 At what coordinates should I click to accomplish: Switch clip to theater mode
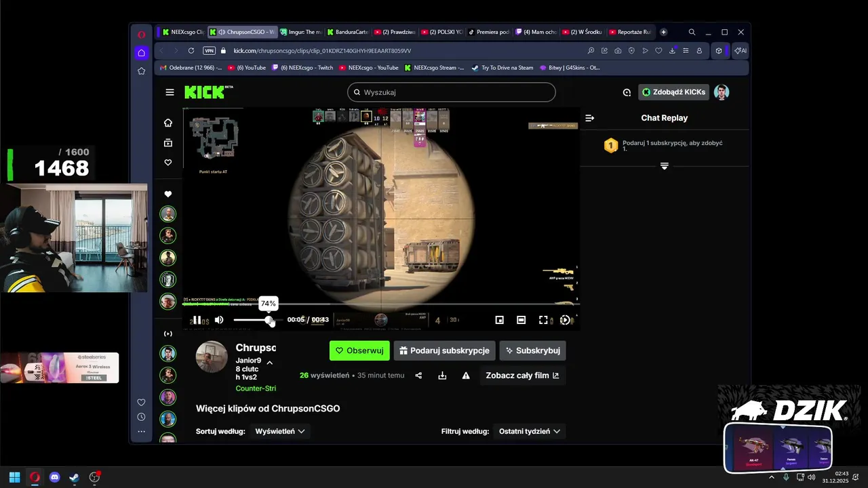coord(521,320)
